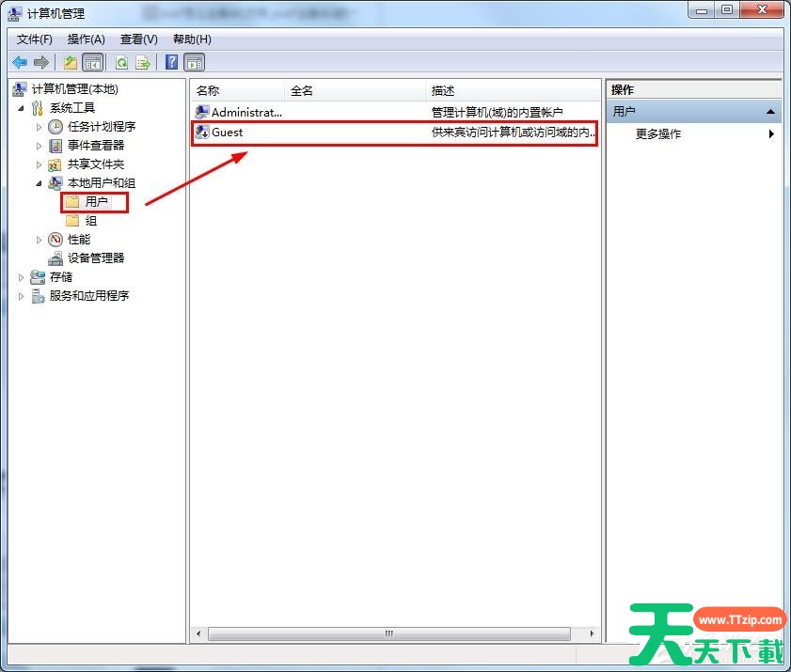Expand the Performance (性能) node
The width and height of the screenshot is (791, 672).
pos(39,240)
